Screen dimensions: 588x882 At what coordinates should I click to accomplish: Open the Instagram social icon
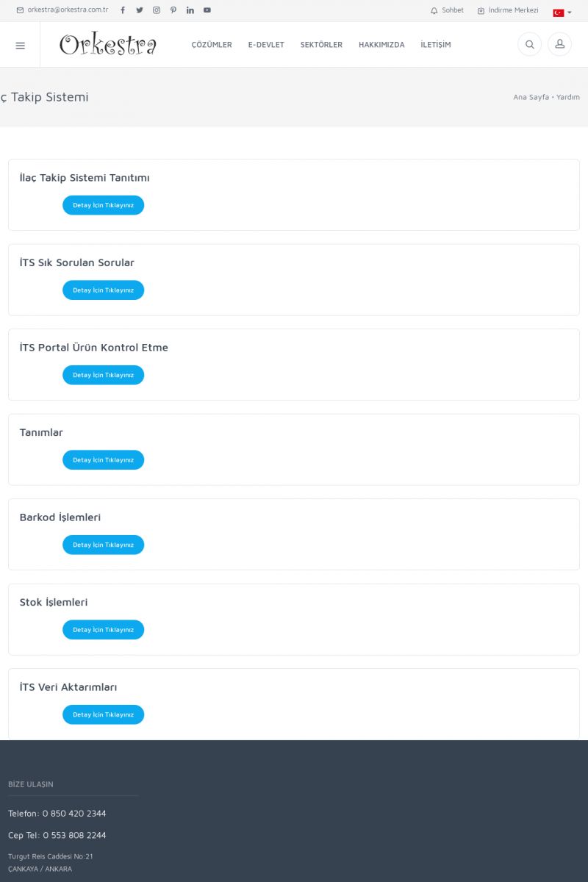click(x=157, y=10)
